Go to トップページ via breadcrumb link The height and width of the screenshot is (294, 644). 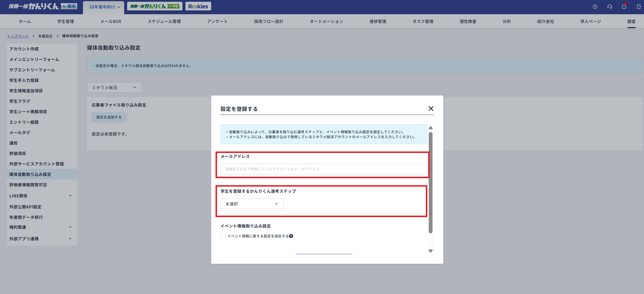(x=18, y=36)
